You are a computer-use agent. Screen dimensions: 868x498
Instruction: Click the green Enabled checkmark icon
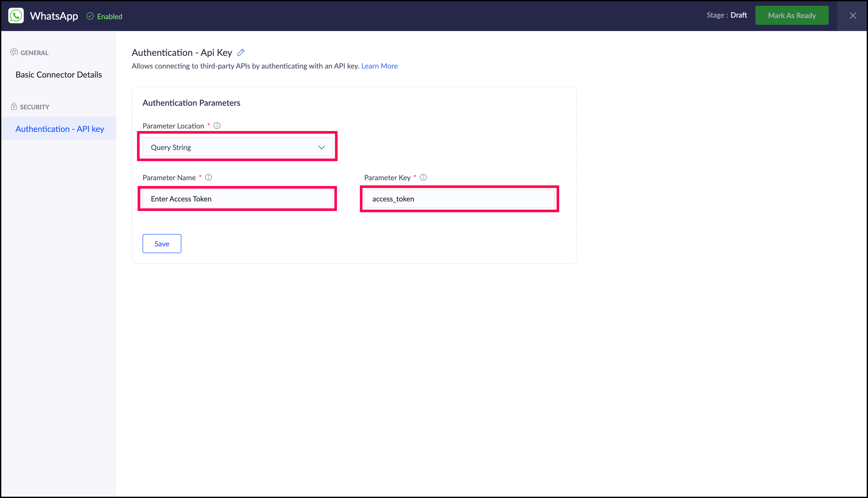pos(90,16)
